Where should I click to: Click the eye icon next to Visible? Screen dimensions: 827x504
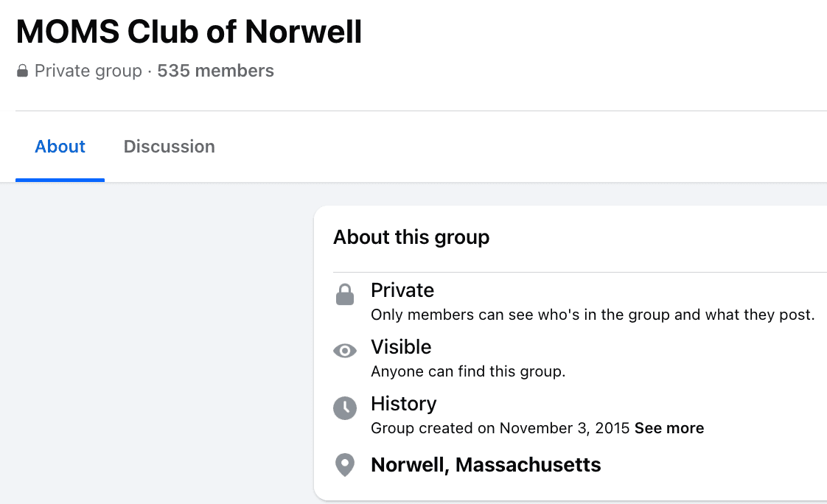click(x=344, y=351)
